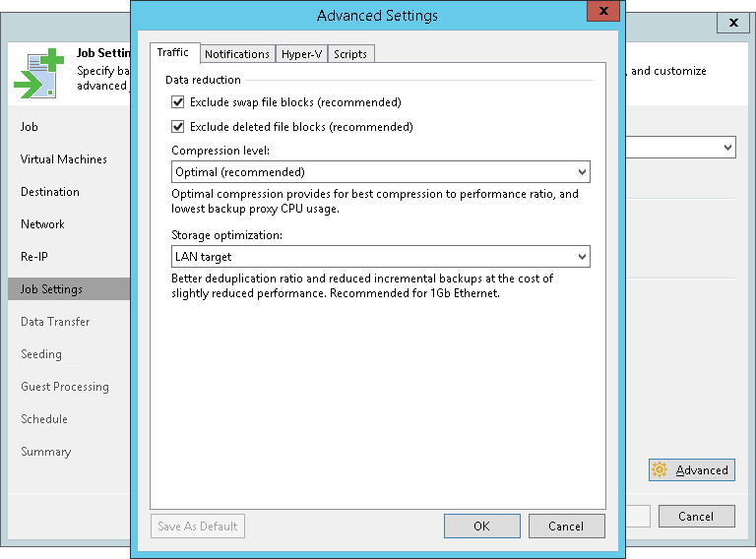This screenshot has height=559, width=756.
Task: Close the background wizard window
Action: 733,22
